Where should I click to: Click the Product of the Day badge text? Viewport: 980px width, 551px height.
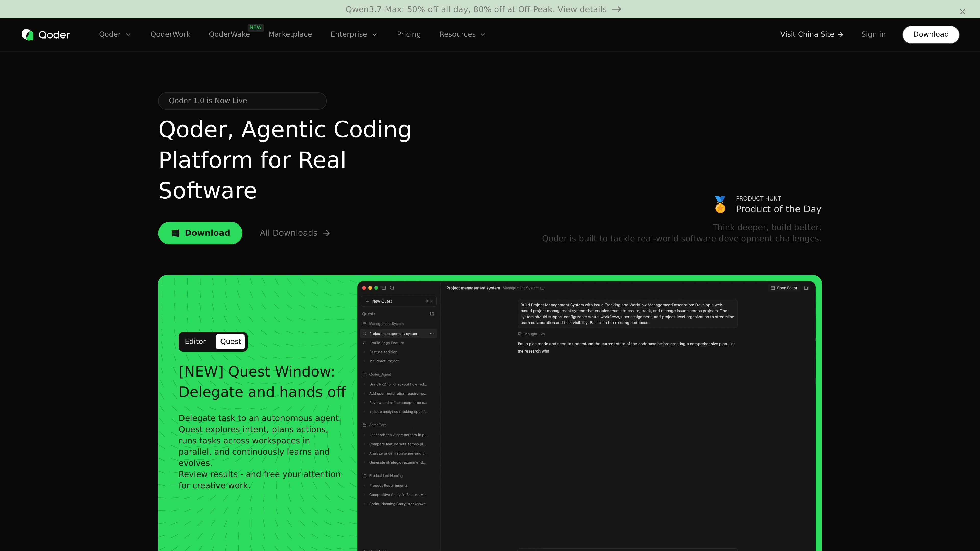click(x=778, y=209)
